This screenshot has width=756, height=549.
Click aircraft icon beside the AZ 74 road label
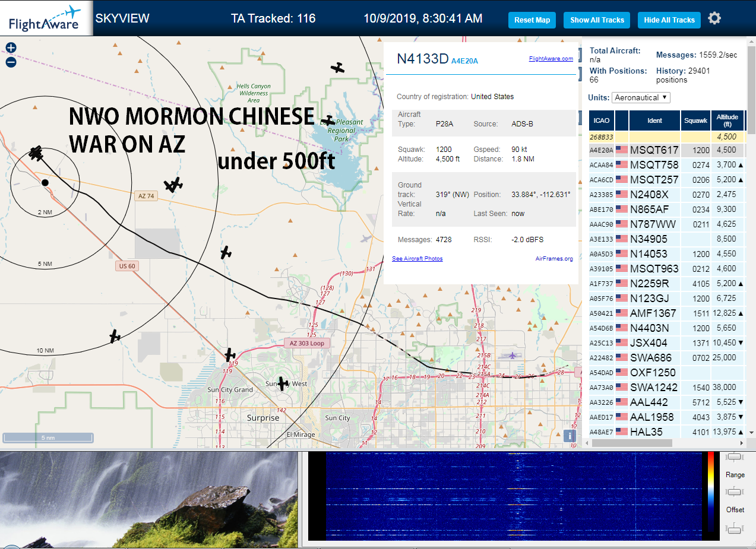173,185
